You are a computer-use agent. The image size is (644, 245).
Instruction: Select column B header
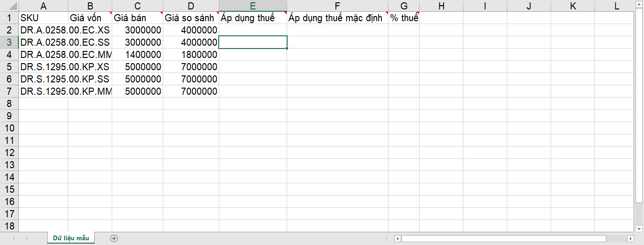click(90, 6)
